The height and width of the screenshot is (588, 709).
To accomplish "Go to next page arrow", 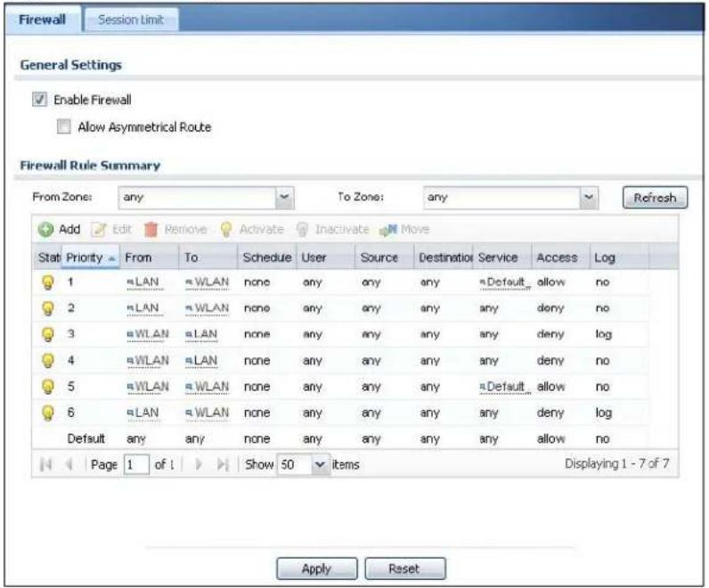I will click(x=199, y=464).
